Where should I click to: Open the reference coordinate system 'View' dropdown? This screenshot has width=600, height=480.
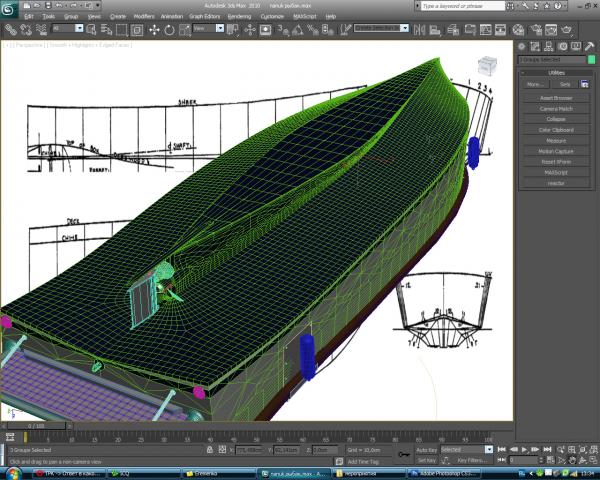(208, 28)
